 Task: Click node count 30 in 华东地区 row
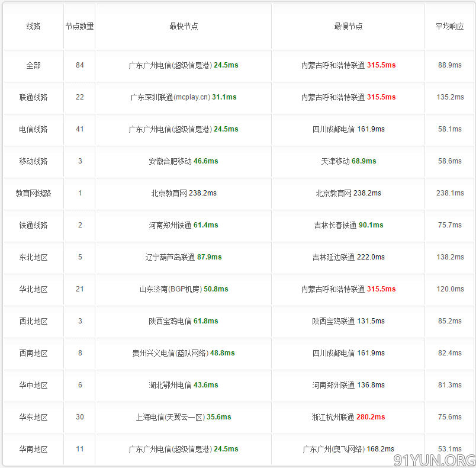[80, 417]
